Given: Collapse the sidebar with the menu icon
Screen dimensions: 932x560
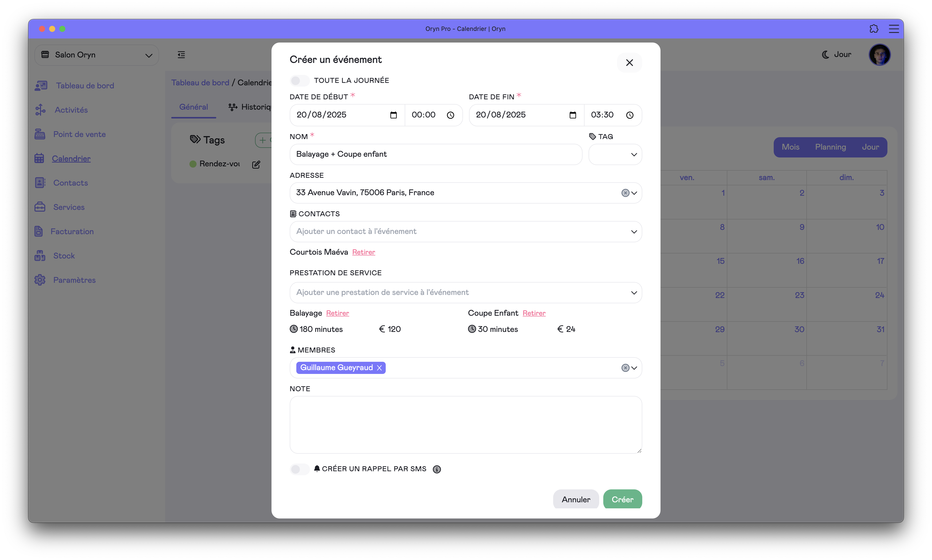Looking at the screenshot, I should point(181,55).
